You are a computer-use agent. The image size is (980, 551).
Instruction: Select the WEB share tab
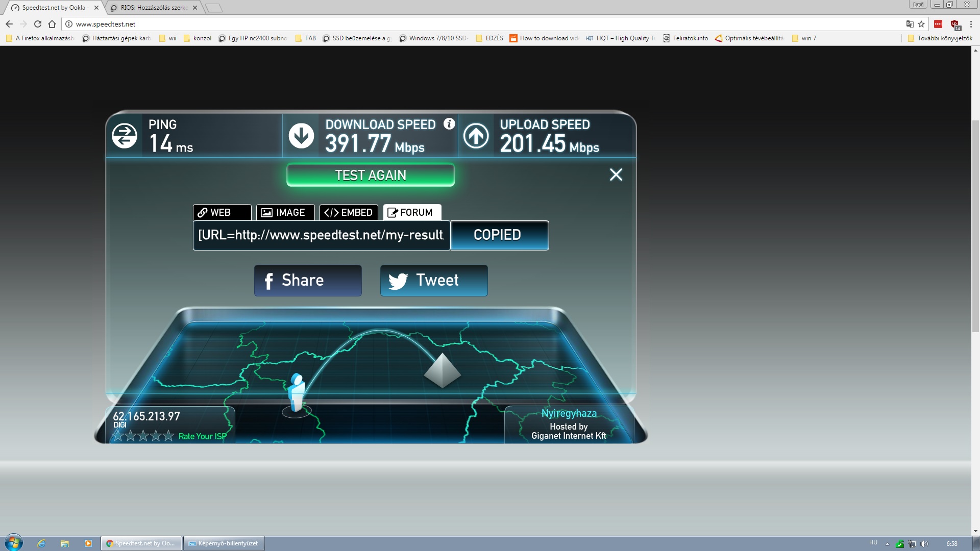tap(222, 212)
